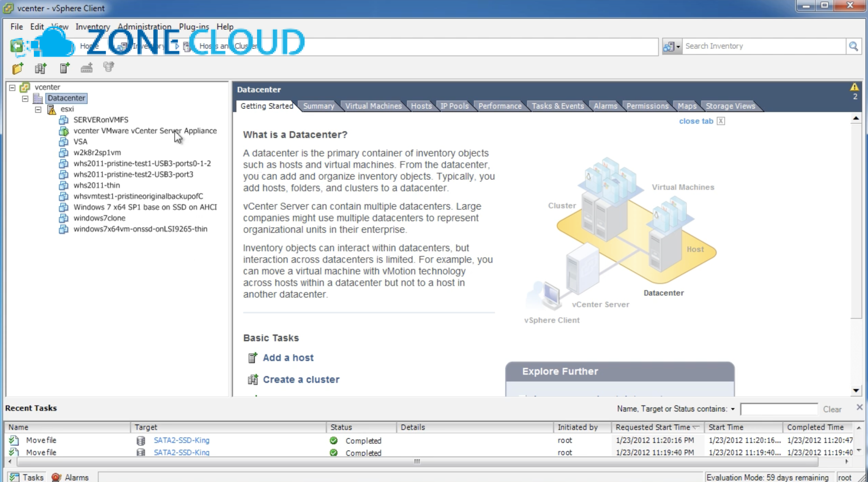Open the Name, Target or Status filter dropdown

[733, 409]
